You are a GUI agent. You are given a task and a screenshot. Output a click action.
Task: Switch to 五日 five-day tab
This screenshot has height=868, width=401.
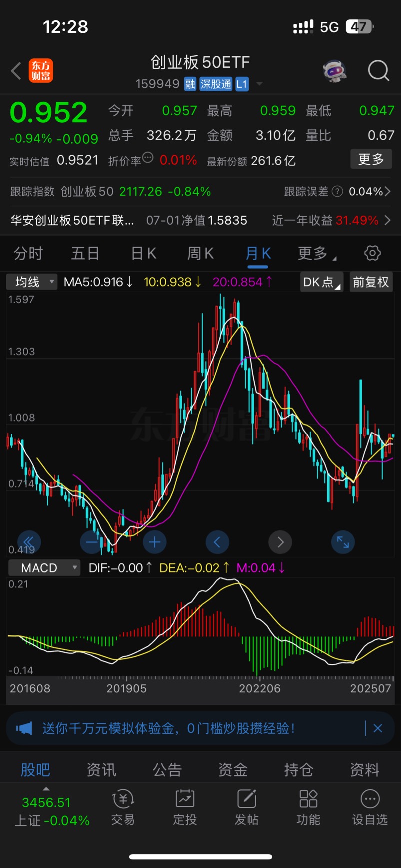pyautogui.click(x=85, y=253)
